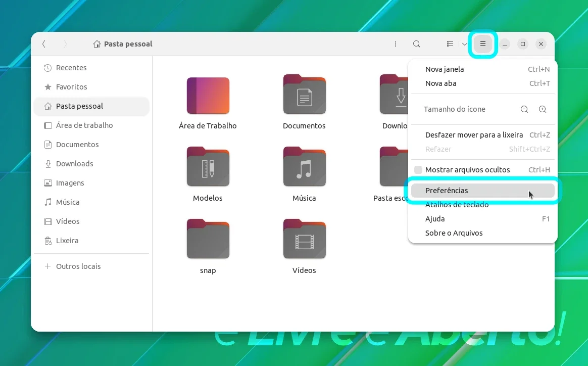Click the search magnifier icon
Viewport: 588px width, 366px height.
coord(416,44)
